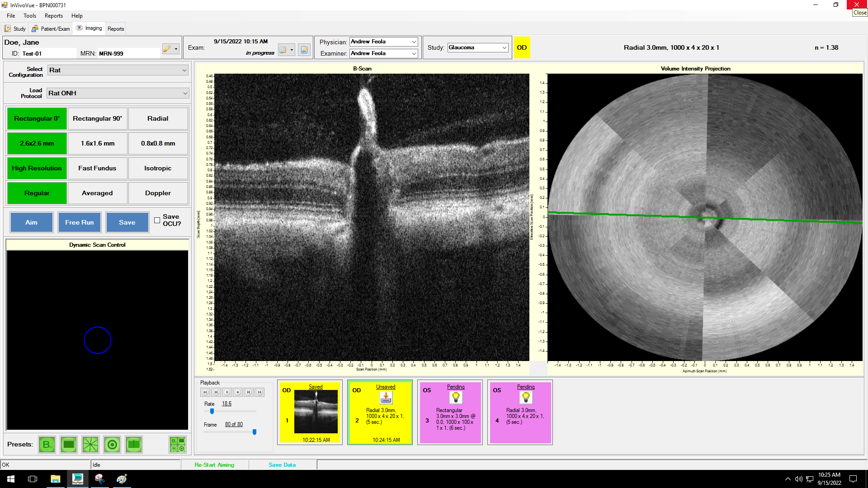Viewport: 868px width, 488px height.
Task: Select the saved OD scan thumbnail 1
Action: click(x=316, y=412)
